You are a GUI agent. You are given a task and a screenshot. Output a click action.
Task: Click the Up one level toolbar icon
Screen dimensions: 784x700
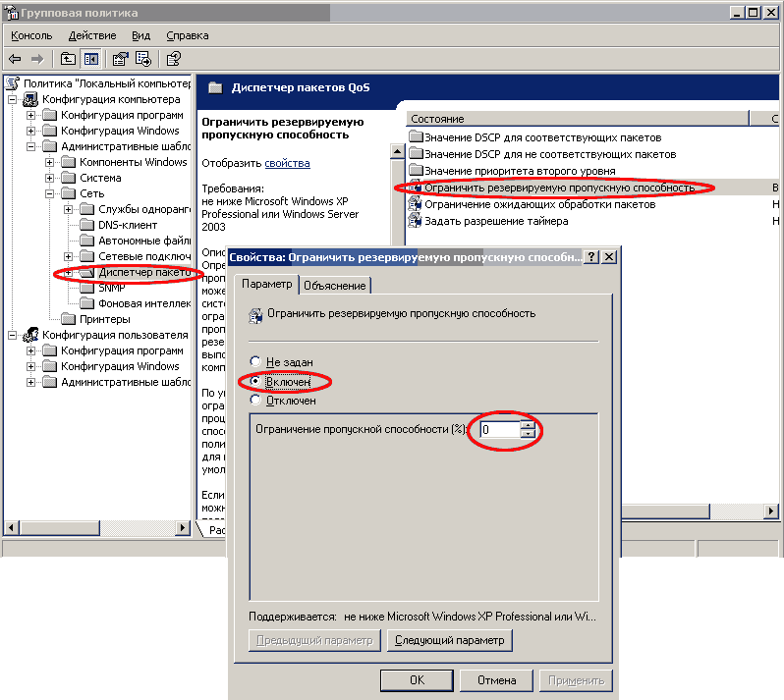(68, 59)
